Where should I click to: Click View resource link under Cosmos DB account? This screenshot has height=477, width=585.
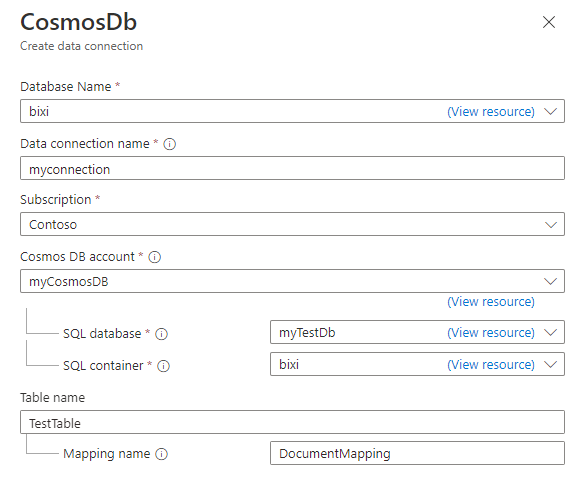point(491,301)
